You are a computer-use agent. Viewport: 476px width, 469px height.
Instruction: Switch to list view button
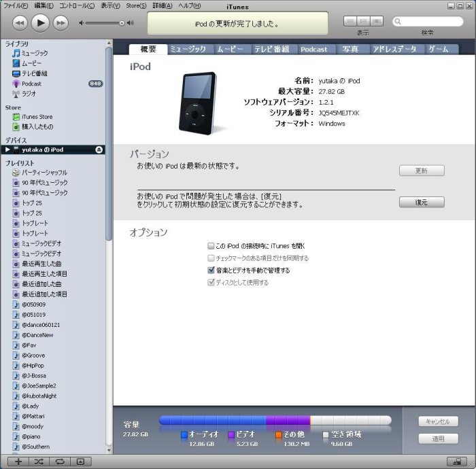tap(350, 21)
